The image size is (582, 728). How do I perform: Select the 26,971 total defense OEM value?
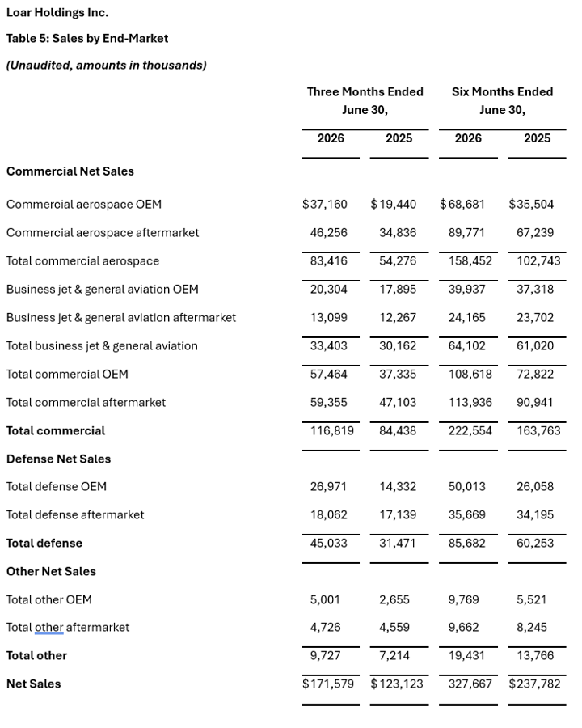coord(329,487)
